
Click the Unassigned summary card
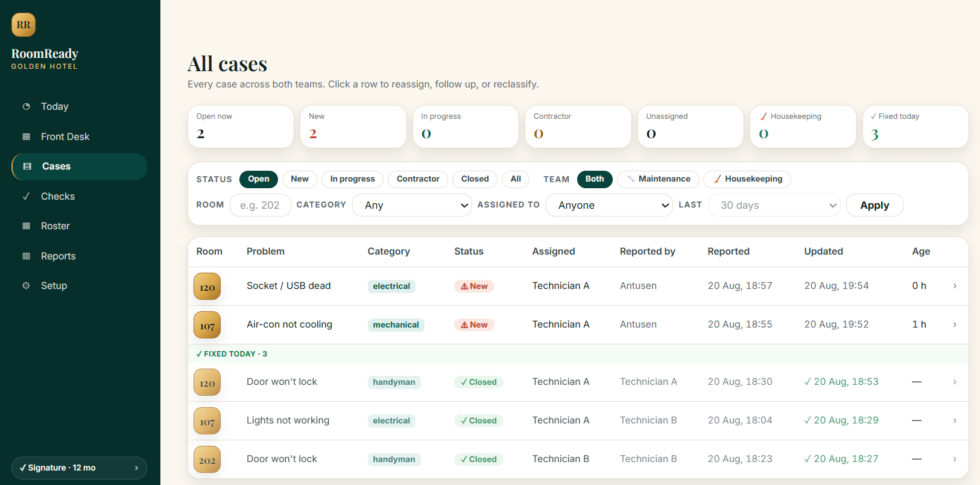pos(691,127)
